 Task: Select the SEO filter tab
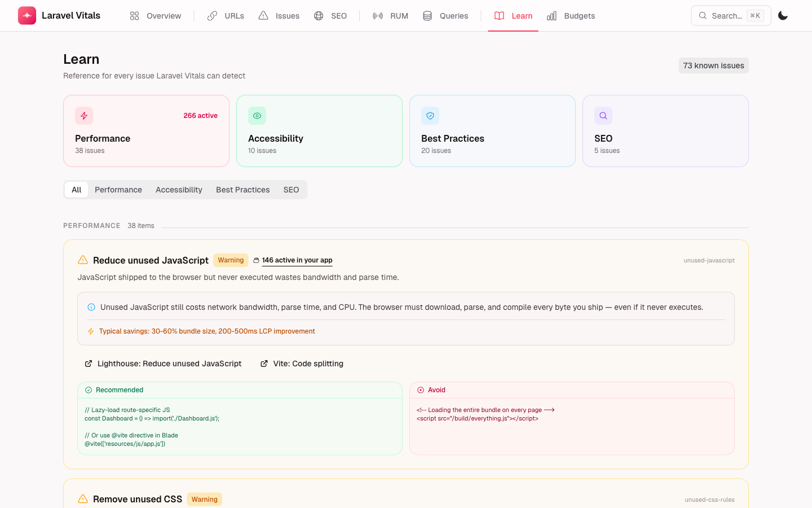tap(291, 190)
